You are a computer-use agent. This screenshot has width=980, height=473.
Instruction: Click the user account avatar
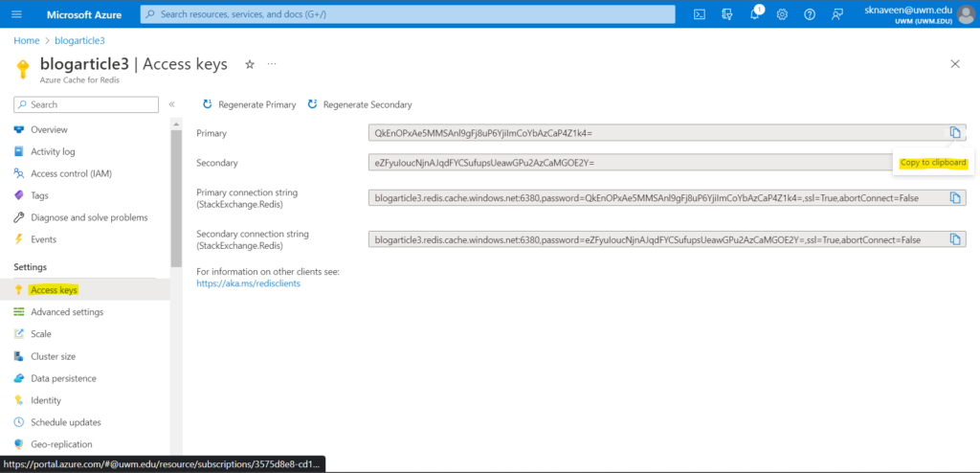[x=968, y=13]
